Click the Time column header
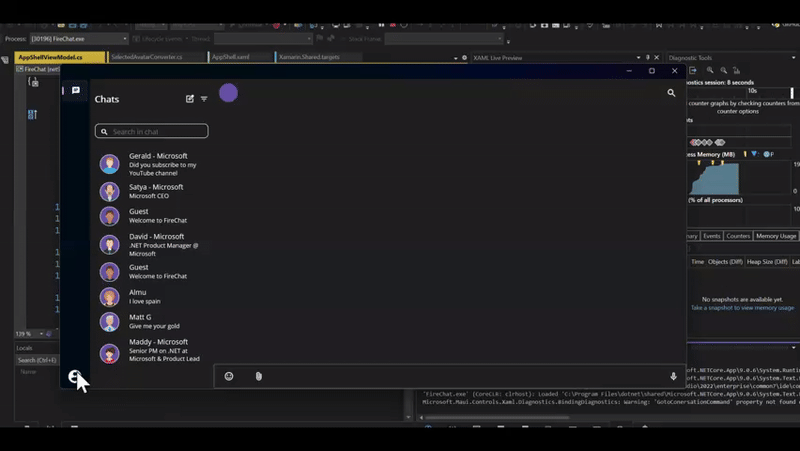Viewport: 800px width, 451px height. click(697, 262)
